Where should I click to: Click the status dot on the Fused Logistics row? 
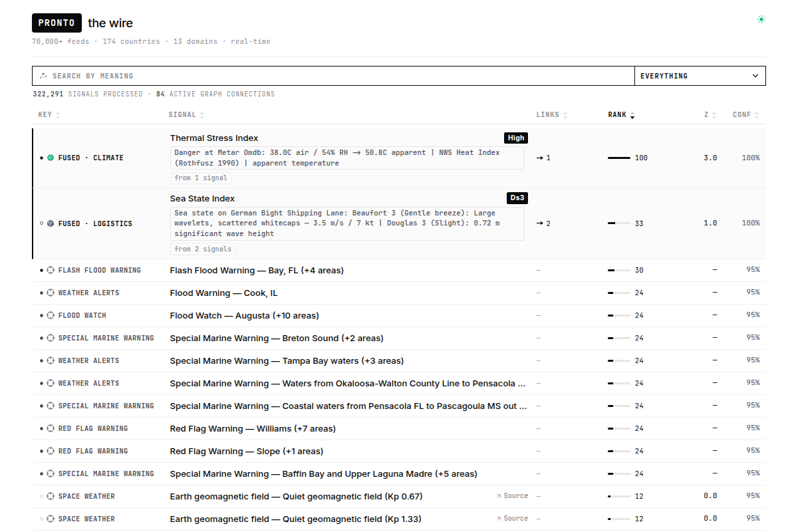coord(42,223)
